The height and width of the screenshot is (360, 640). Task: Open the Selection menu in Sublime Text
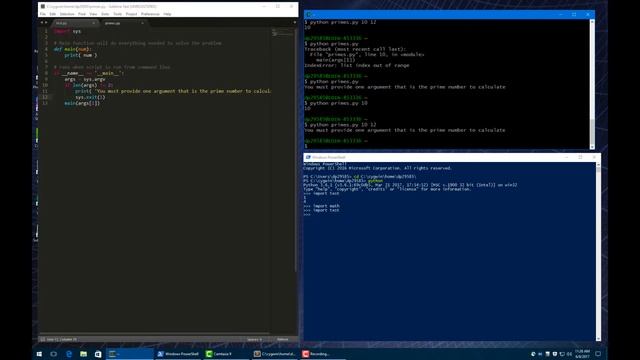[67, 14]
